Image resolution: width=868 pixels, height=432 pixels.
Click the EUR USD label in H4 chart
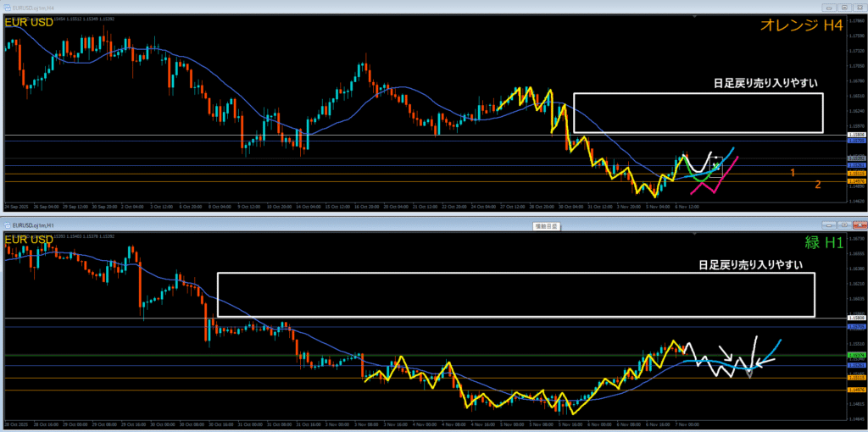tap(28, 22)
